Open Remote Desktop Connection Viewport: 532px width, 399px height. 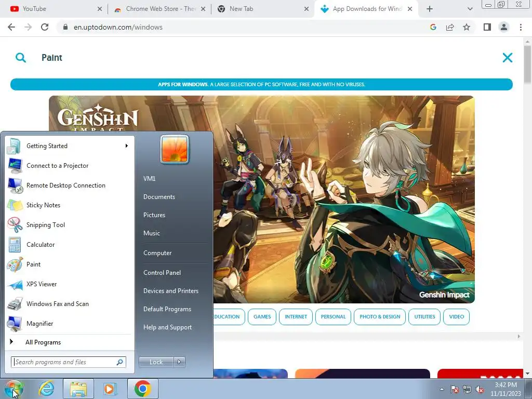[x=69, y=185]
